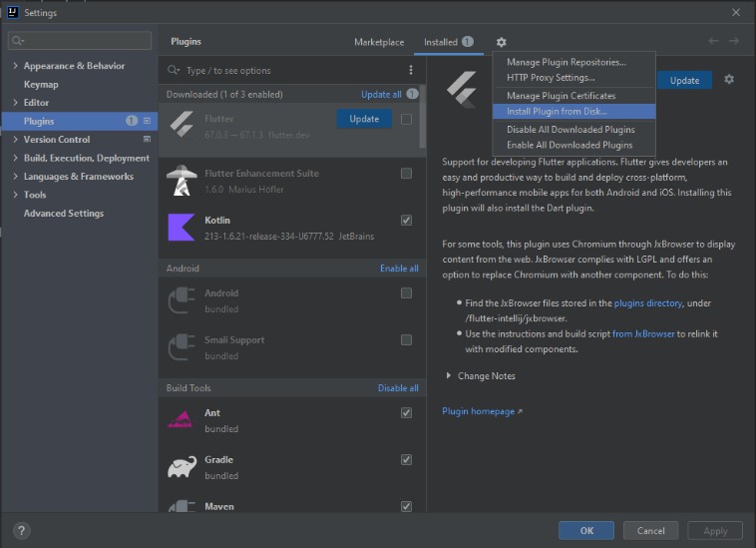Click the Maven plugin icon

pos(182,506)
